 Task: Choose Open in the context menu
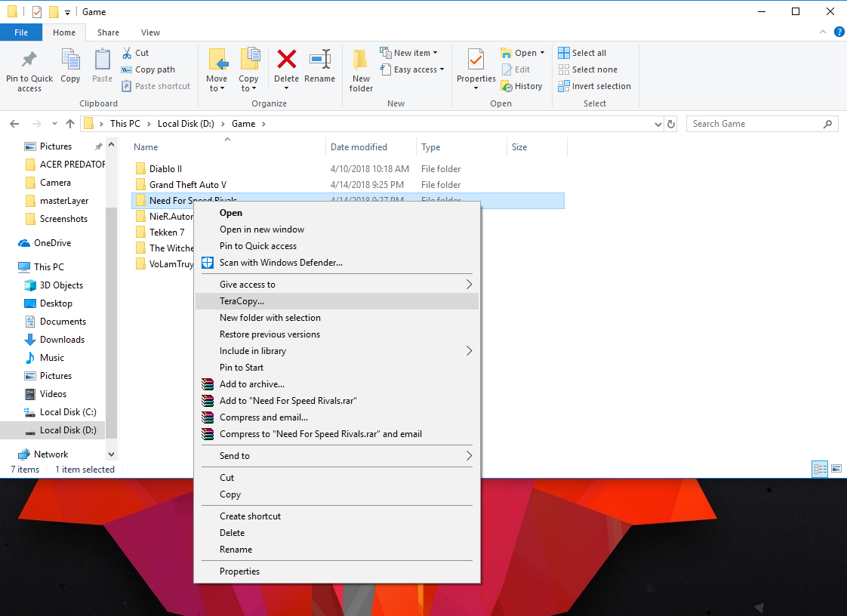click(x=337, y=213)
